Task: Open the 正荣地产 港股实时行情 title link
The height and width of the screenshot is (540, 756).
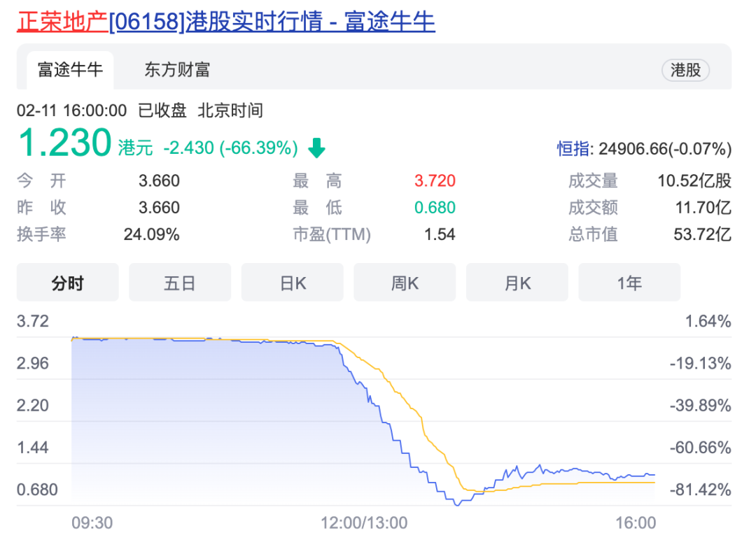Action: pyautogui.click(x=225, y=21)
